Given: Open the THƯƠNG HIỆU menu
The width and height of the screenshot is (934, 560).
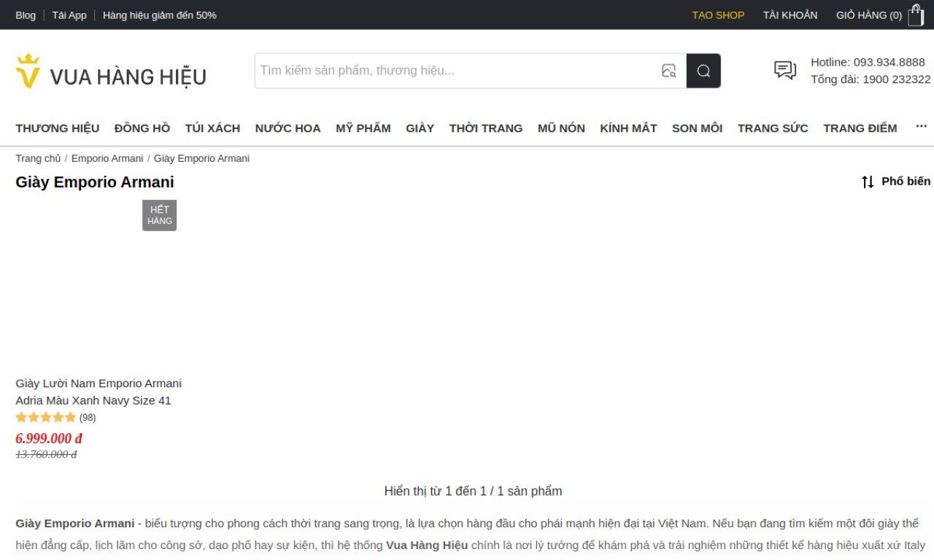Looking at the screenshot, I should [58, 128].
